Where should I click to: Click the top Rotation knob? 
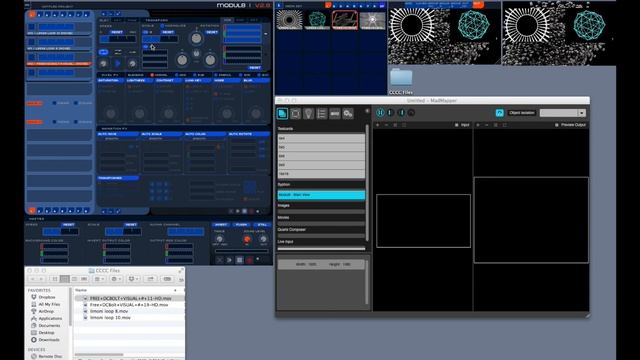point(196,38)
